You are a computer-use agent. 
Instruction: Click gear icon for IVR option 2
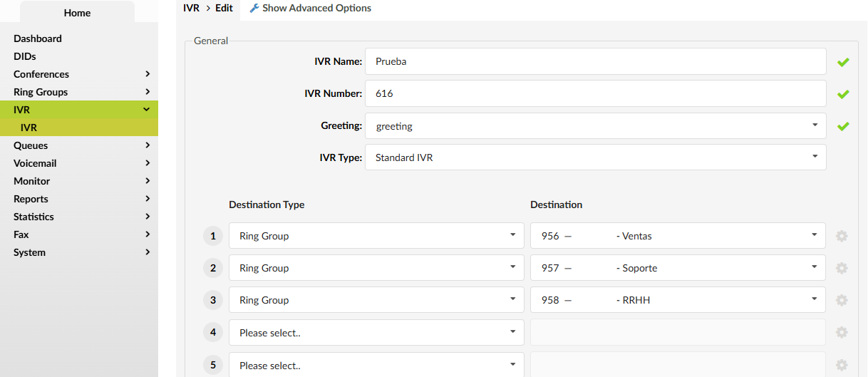click(842, 268)
